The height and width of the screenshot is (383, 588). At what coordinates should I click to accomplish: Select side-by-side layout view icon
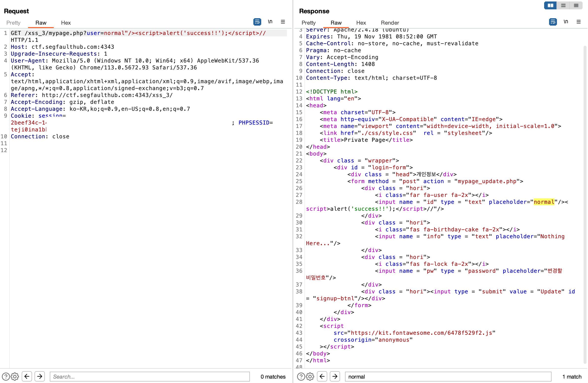click(550, 5)
